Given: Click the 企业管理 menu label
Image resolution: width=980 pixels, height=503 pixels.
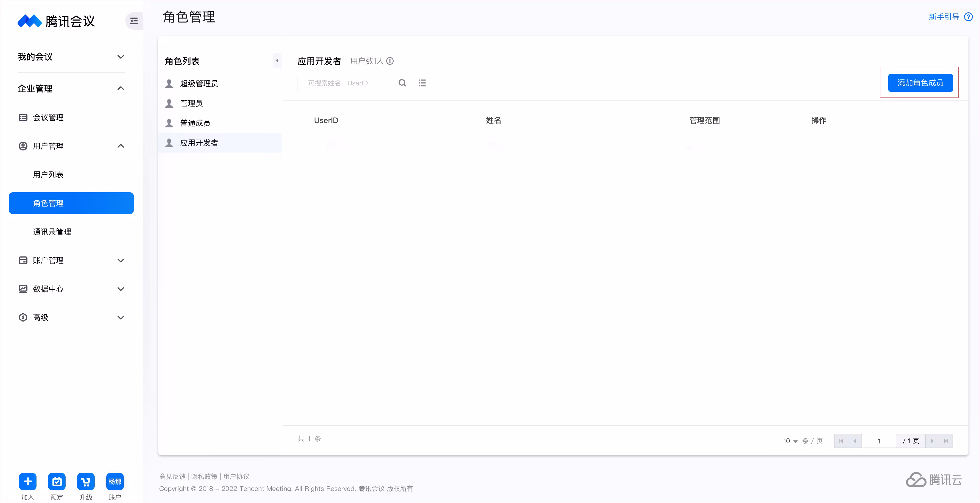Looking at the screenshot, I should pyautogui.click(x=35, y=88).
